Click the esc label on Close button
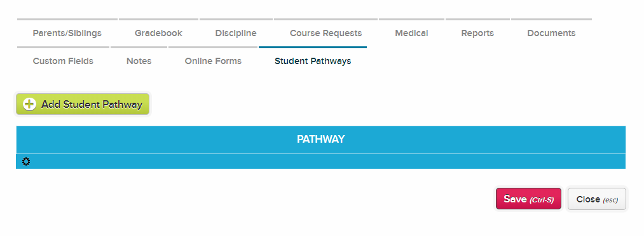The width and height of the screenshot is (644, 236). [610, 200]
